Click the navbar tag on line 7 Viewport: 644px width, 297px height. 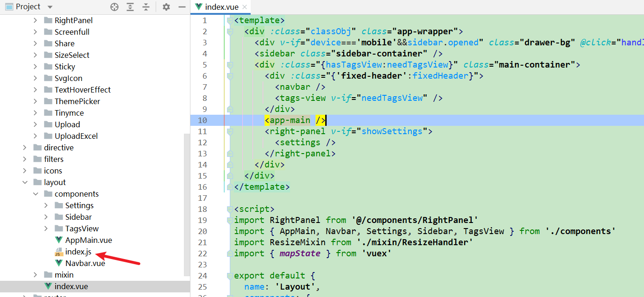coord(300,87)
